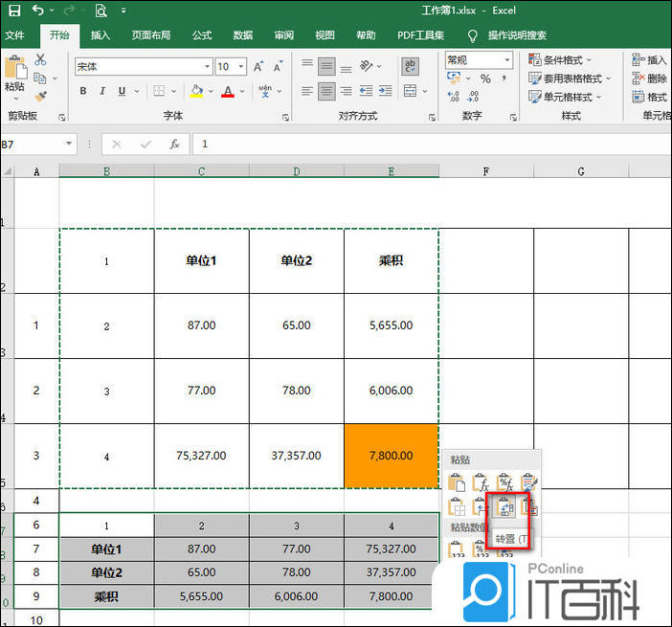Click the 插入 Insert cells button on ribbon right

coord(649,59)
